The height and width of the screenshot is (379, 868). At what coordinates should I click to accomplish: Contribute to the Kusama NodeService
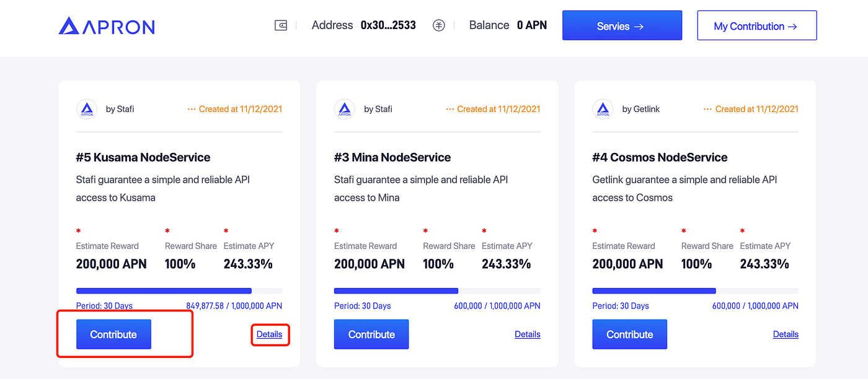(x=113, y=334)
